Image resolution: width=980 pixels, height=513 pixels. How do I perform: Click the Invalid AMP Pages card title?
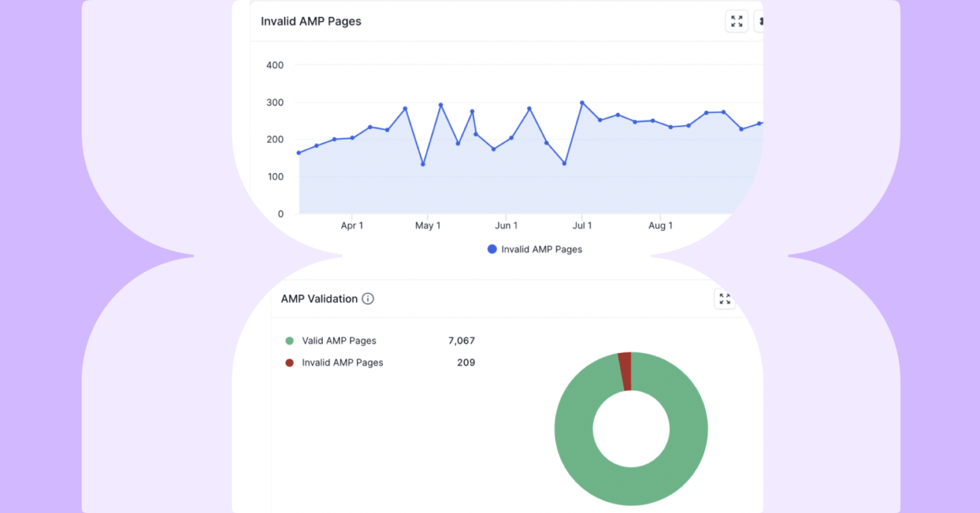[x=311, y=21]
